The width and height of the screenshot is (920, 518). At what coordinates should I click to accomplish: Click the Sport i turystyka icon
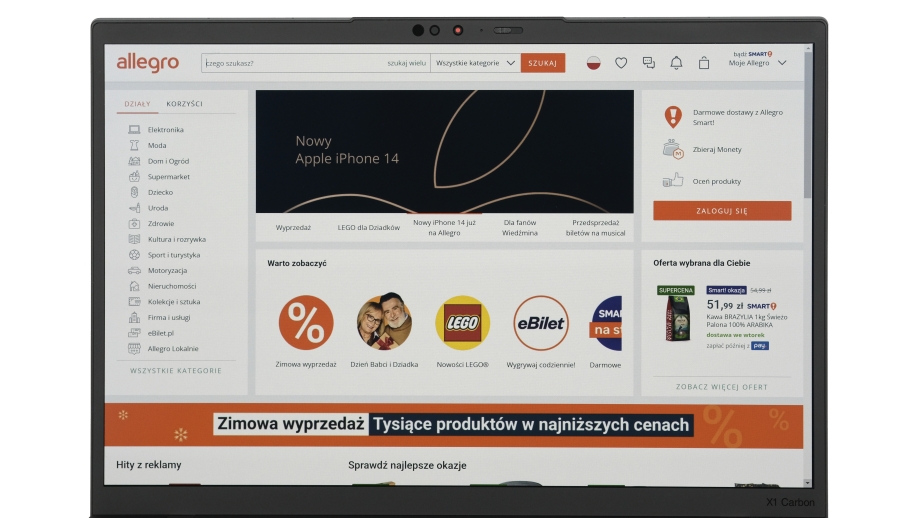tap(134, 255)
